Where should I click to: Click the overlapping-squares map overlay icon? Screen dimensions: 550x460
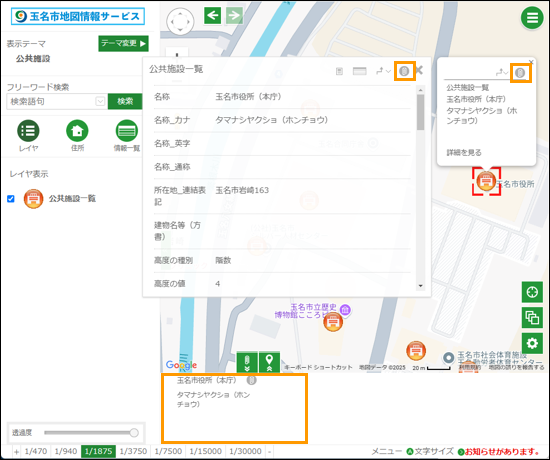click(x=532, y=318)
